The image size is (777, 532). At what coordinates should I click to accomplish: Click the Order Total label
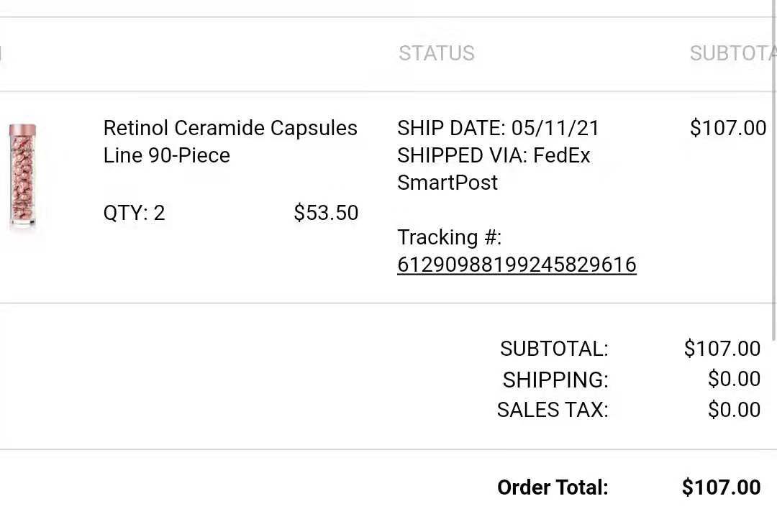[553, 487]
